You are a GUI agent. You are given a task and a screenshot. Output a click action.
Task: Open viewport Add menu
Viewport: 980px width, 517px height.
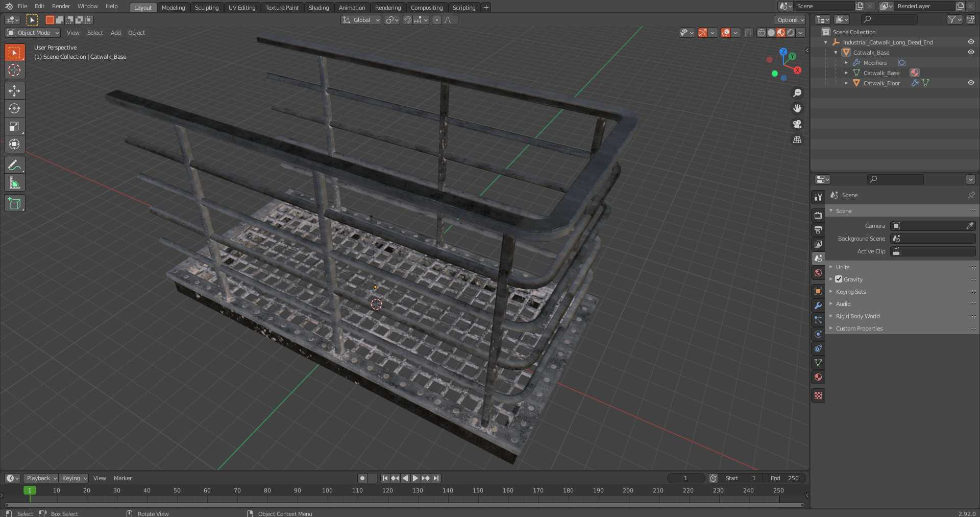(x=116, y=33)
